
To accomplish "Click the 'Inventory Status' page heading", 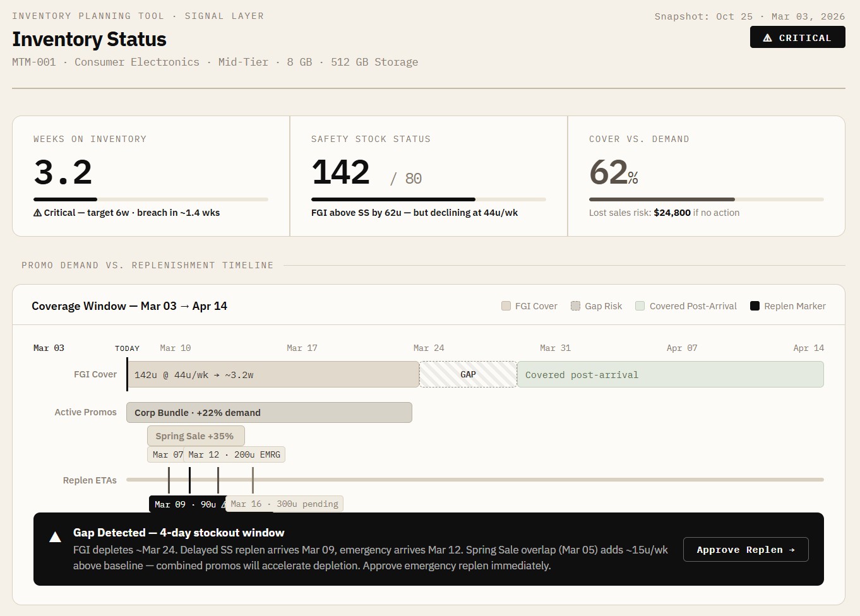I will 89,39.
